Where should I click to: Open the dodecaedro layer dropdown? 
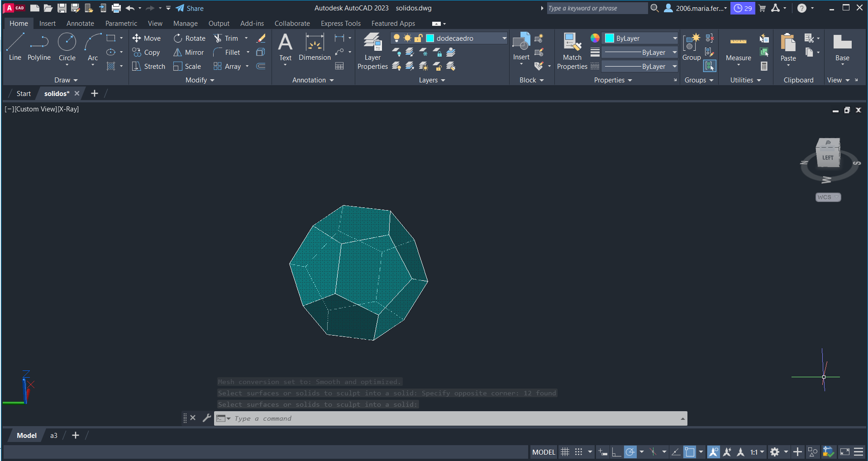coord(504,38)
